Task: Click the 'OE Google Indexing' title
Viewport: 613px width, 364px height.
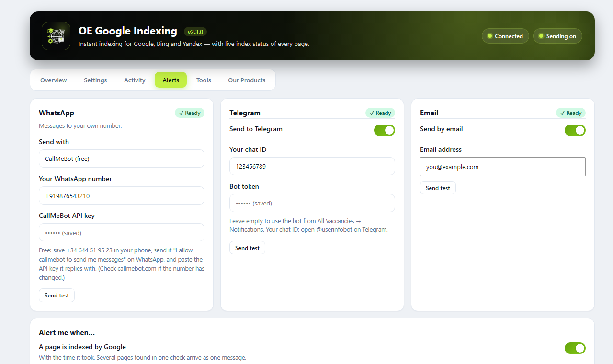Action: pos(128,31)
